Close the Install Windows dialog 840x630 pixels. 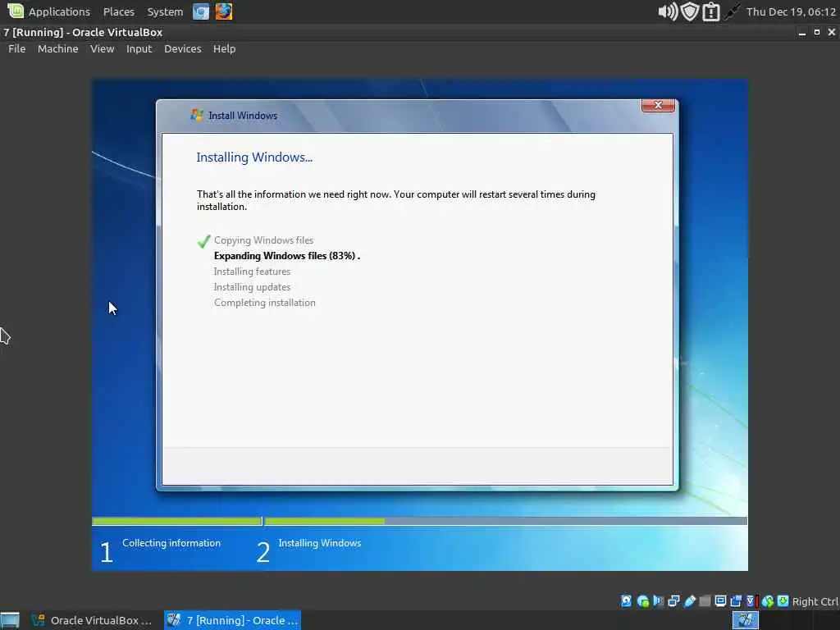click(x=658, y=105)
